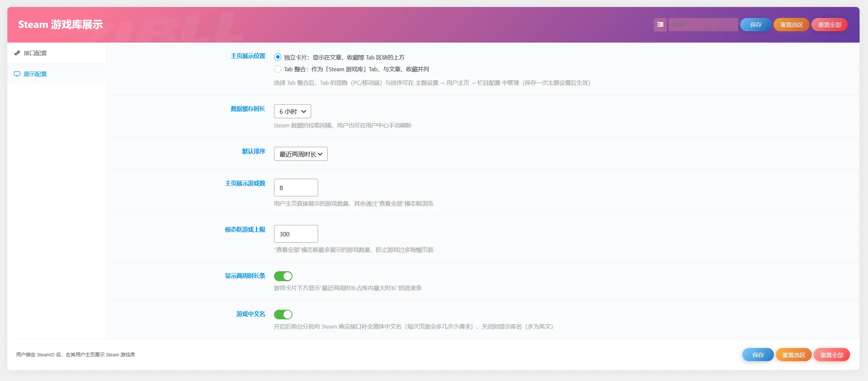
Task: Click the 数据缓存时长 label
Action: click(248, 109)
